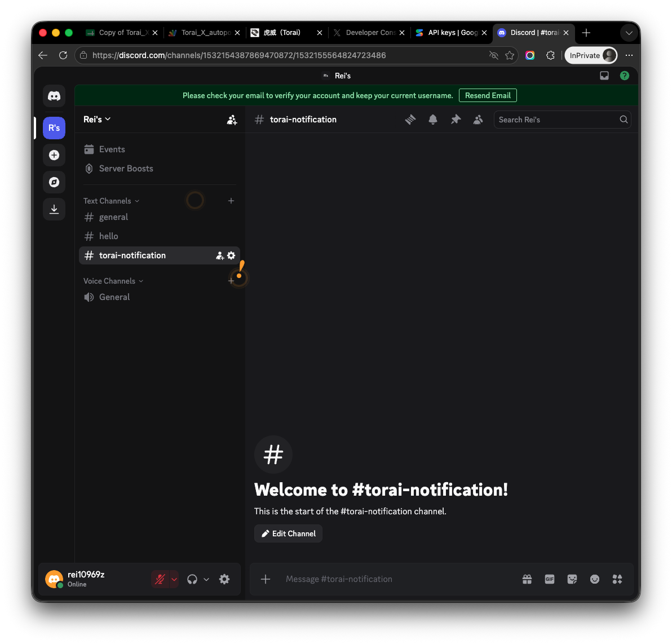The image size is (672, 644).
Task: Collapse the Voice Channels category
Action: (113, 281)
